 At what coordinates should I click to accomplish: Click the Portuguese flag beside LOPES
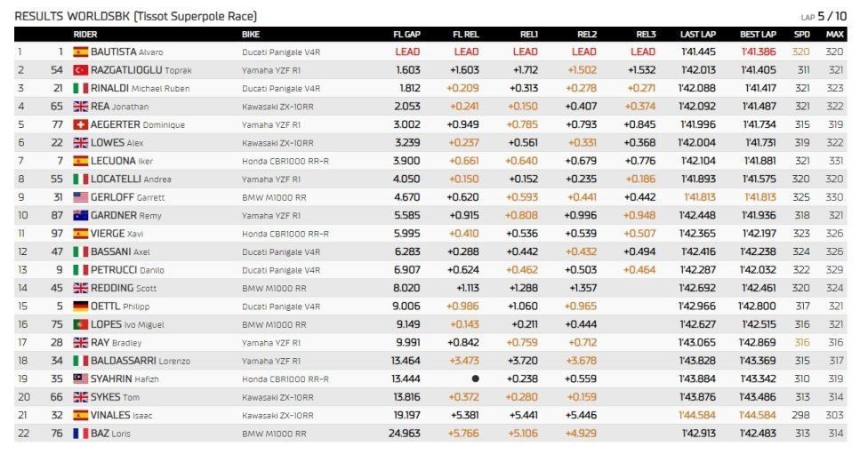click(x=80, y=324)
